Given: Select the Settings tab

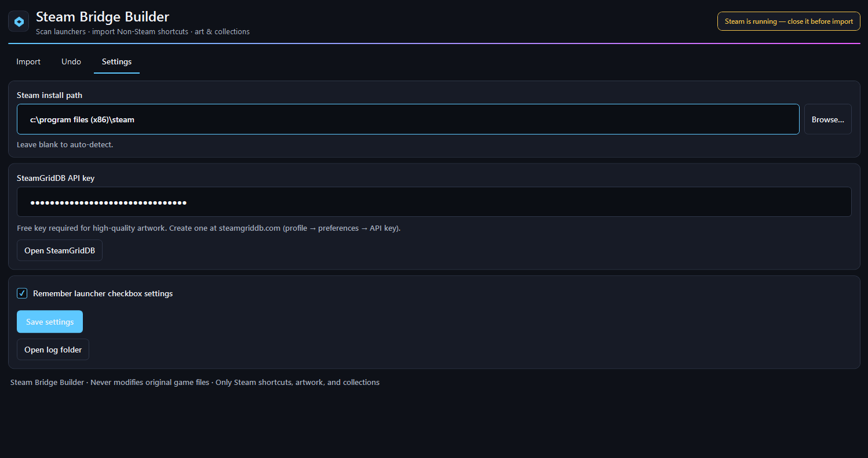Looking at the screenshot, I should (x=116, y=61).
